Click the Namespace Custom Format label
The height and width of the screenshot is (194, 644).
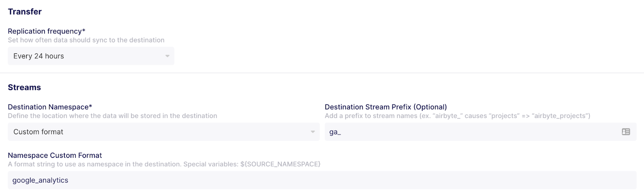click(x=55, y=155)
